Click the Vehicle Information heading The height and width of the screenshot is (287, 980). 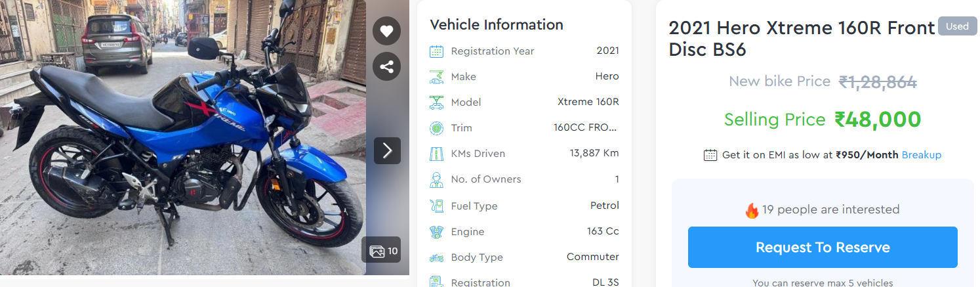point(497,25)
